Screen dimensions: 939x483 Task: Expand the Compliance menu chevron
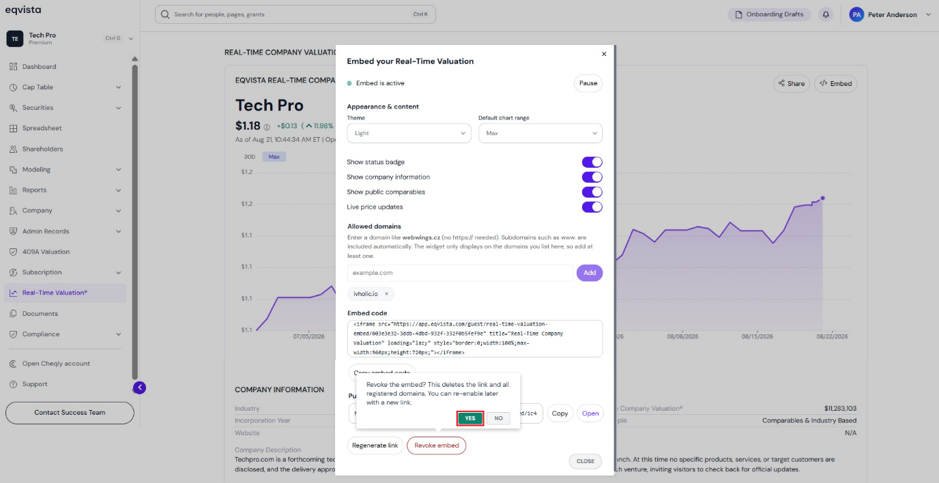coord(118,334)
